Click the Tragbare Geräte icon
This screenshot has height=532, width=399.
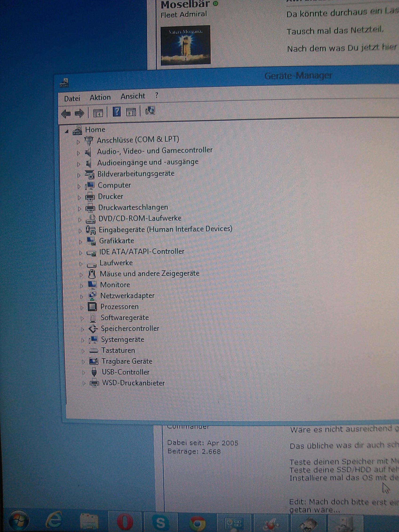[x=94, y=361]
